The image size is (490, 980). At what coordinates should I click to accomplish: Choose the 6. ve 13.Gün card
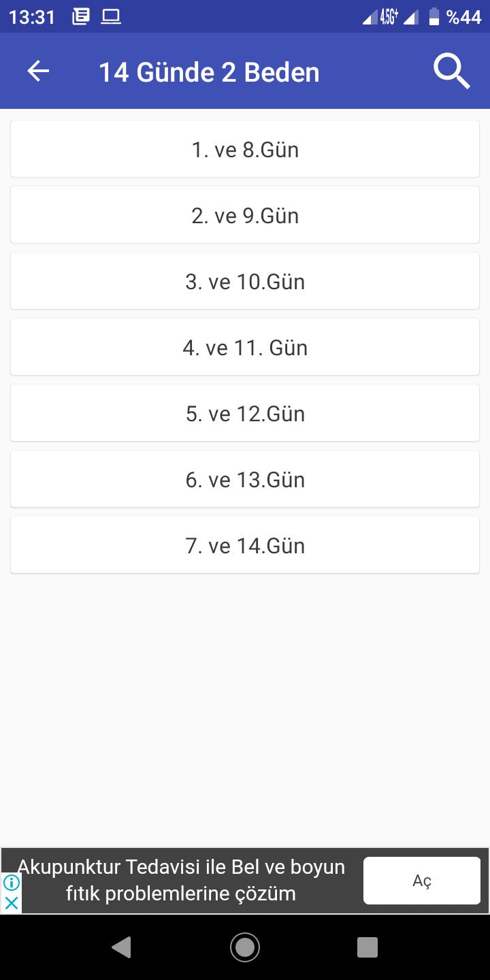pyautogui.click(x=245, y=479)
